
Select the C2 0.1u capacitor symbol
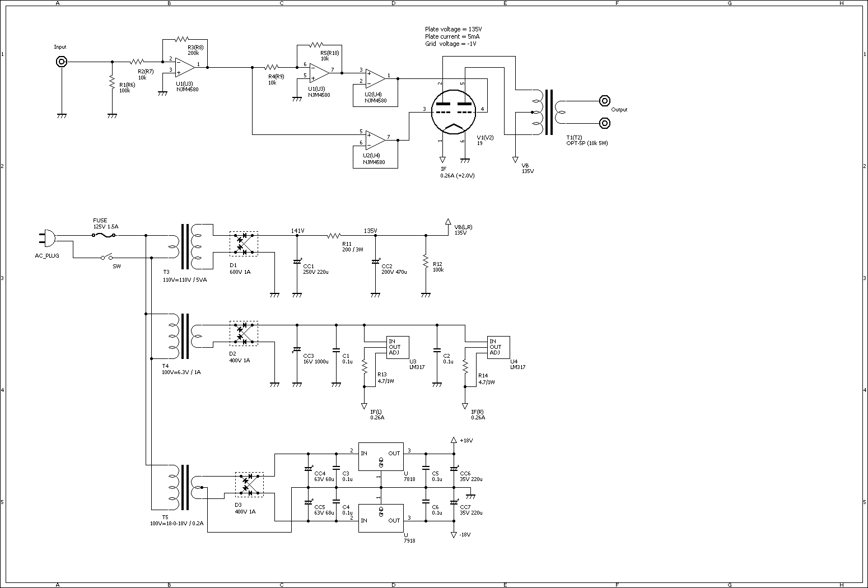click(x=437, y=350)
